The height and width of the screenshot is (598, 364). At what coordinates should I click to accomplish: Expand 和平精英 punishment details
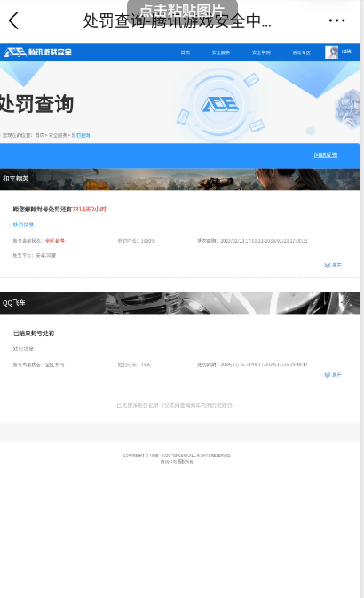pyautogui.click(x=333, y=265)
